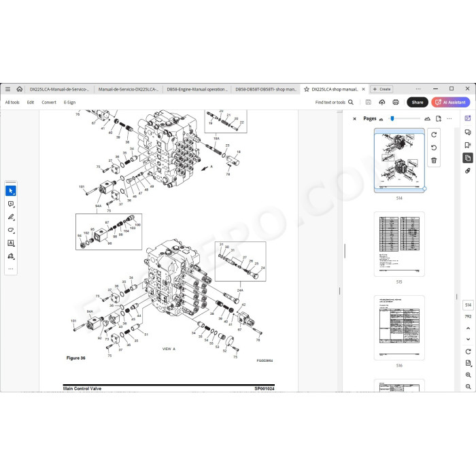Viewport: 476px width, 476px height.
Task: Delete page 514 with the trash icon
Action: (x=434, y=160)
